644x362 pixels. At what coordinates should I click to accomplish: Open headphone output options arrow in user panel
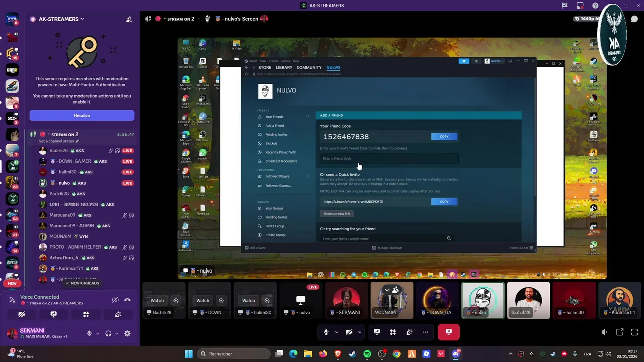point(116,333)
